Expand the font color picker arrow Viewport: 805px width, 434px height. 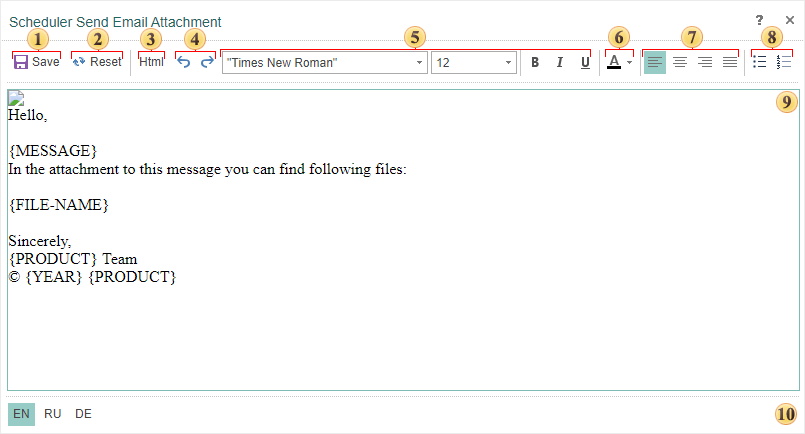(630, 63)
